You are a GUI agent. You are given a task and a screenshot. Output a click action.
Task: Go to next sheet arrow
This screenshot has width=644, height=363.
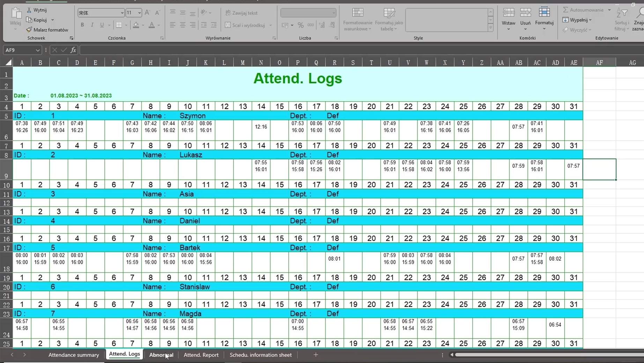click(24, 355)
